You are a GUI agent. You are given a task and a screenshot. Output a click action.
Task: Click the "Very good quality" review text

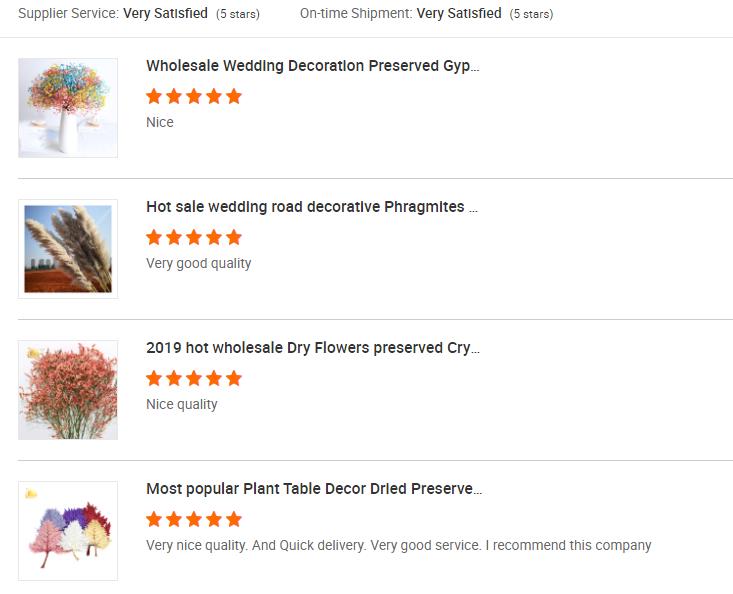pyautogui.click(x=198, y=263)
